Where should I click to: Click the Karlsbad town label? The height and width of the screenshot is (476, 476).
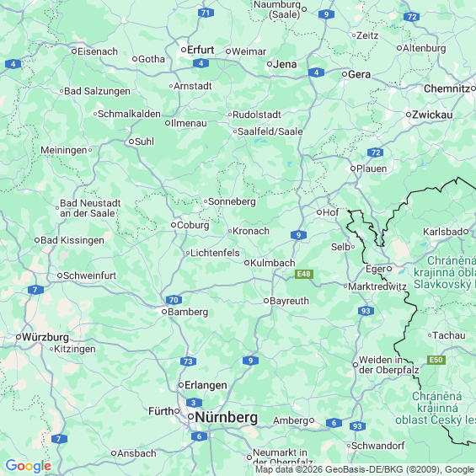pyautogui.click(x=443, y=232)
